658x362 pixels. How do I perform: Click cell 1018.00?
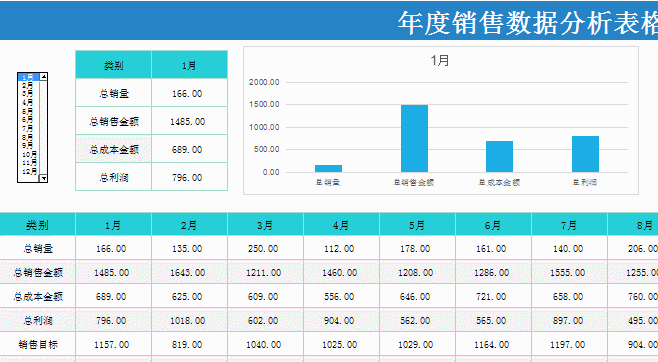189,320
